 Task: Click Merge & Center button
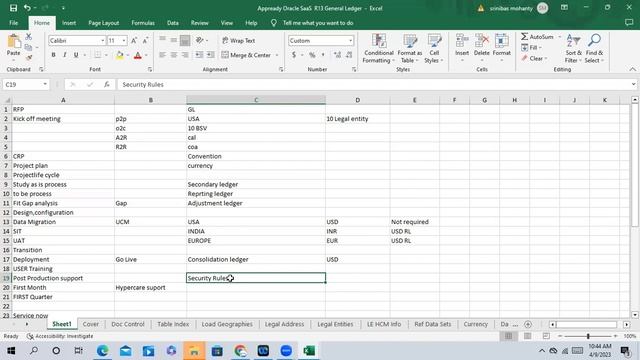tap(247, 55)
